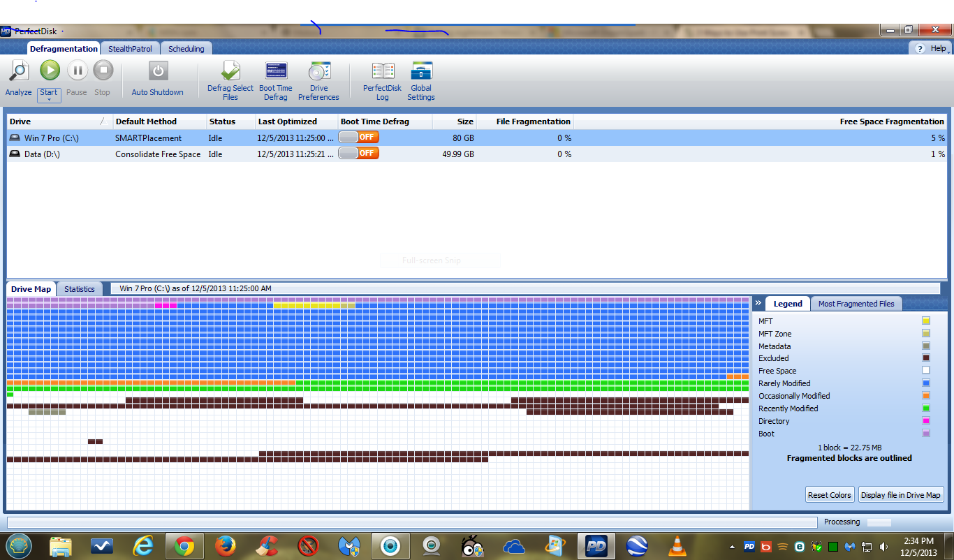The width and height of the screenshot is (954, 560).
Task: Click the SMARTPlacement method cell
Action: [x=148, y=138]
